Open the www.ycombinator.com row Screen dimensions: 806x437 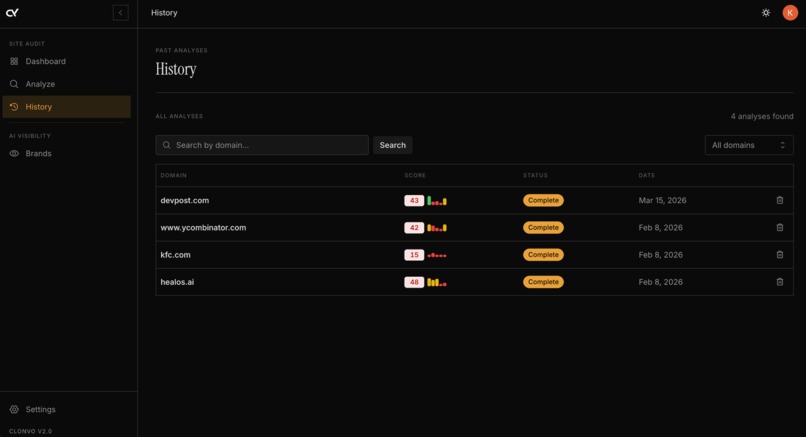(x=474, y=228)
